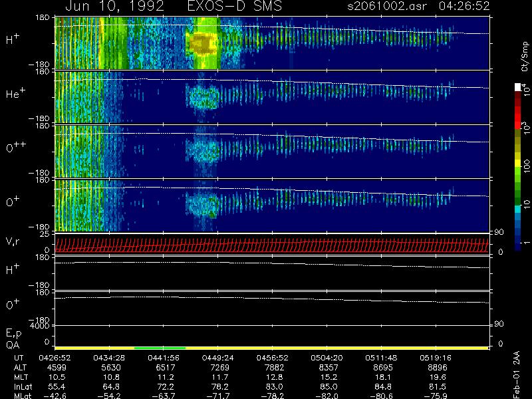Click the 'Feb-01 2AA' vertical footer text
The height and width of the screenshot is (399, 532).
517,375
